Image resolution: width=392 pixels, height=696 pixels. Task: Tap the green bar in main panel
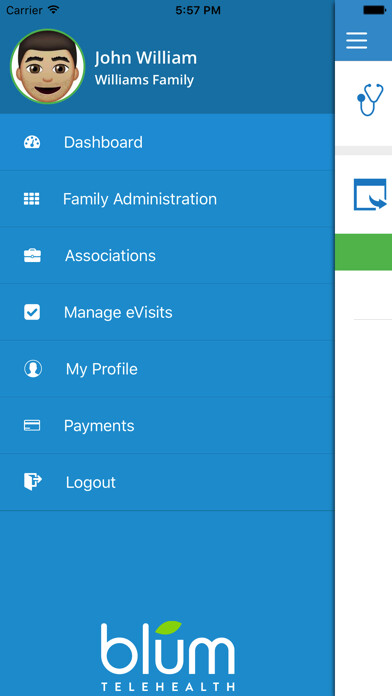pos(363,252)
